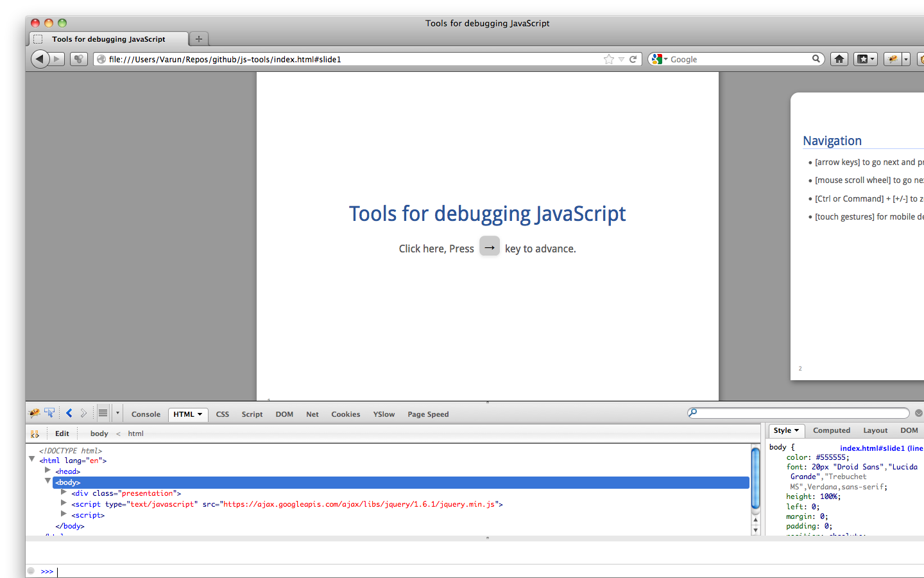Collapse the html node in the tree

pos(32,459)
